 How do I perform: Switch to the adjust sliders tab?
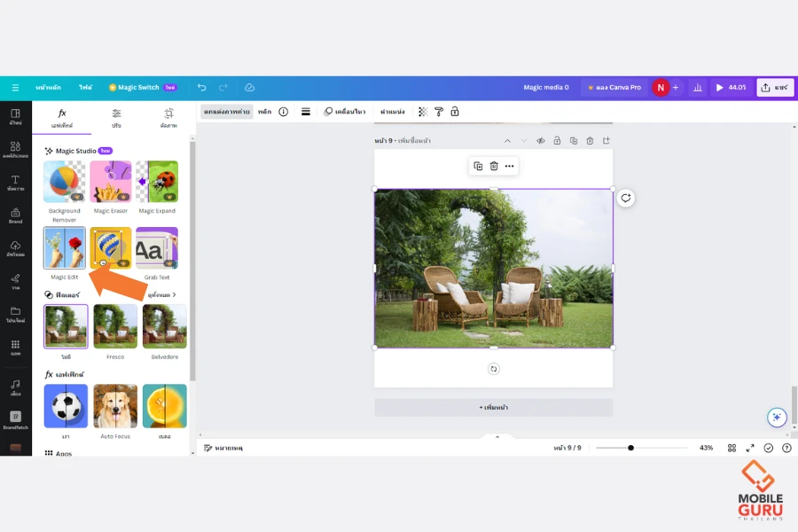pos(116,117)
